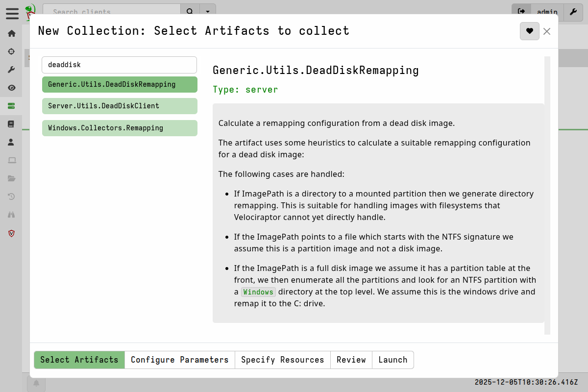Open the client search dropdown arrow
Image resolution: width=588 pixels, height=392 pixels.
click(208, 11)
